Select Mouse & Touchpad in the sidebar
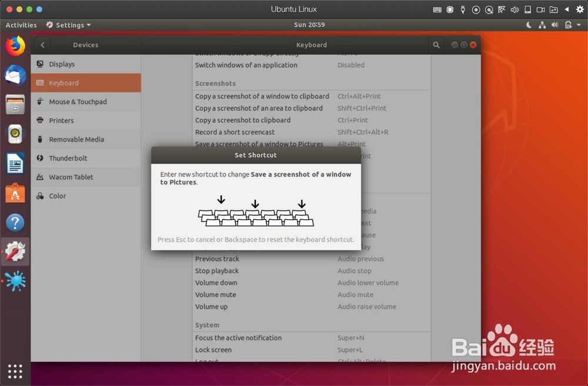The image size is (588, 386). (x=86, y=102)
